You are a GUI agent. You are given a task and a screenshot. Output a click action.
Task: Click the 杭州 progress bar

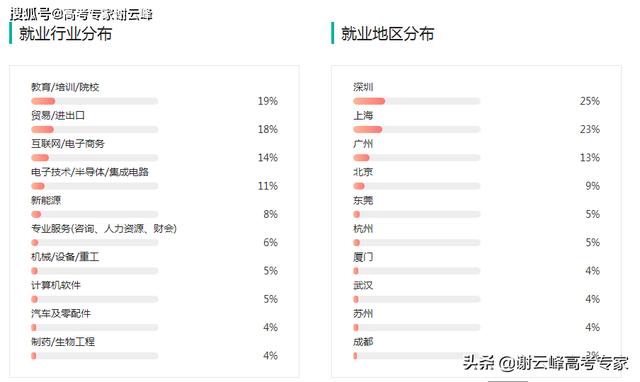(x=417, y=242)
